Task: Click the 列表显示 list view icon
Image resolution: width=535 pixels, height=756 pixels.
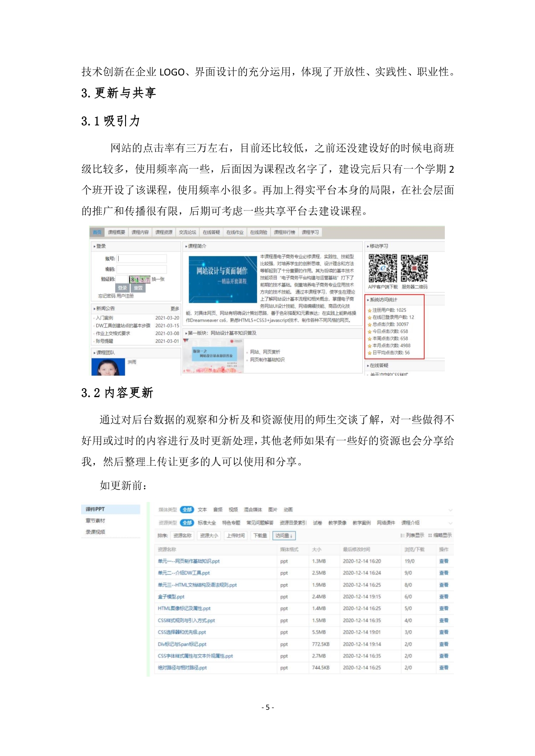Action: pyautogui.click(x=403, y=535)
